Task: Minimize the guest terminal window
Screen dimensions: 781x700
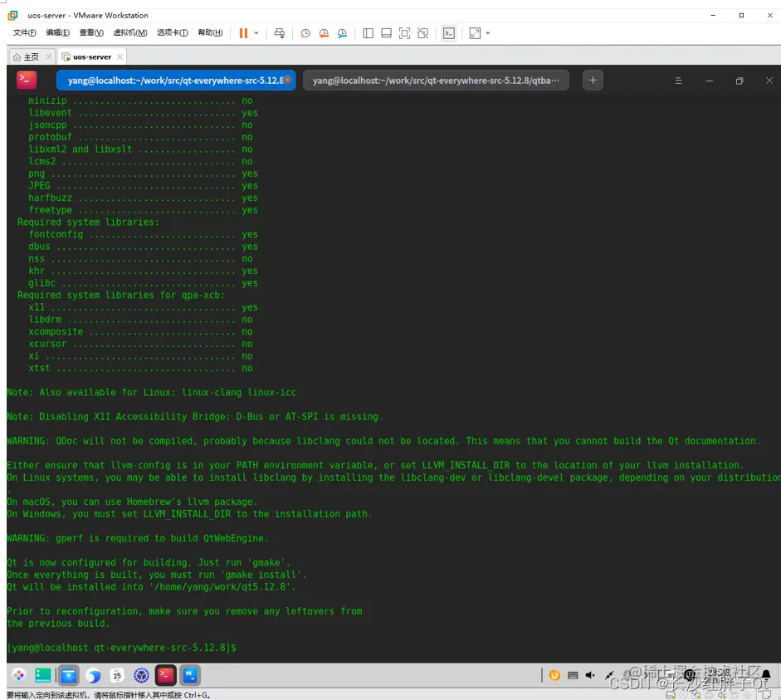Action: point(710,81)
